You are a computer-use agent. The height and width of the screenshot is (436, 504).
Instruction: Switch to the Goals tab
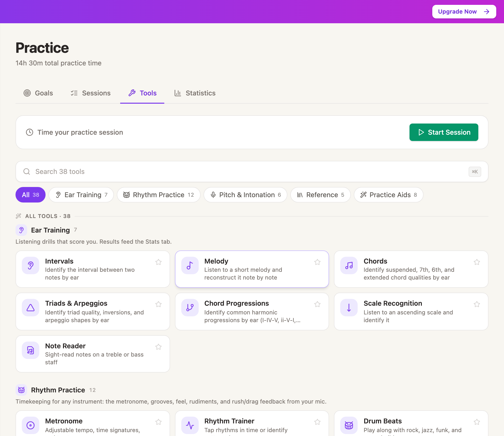coord(38,93)
